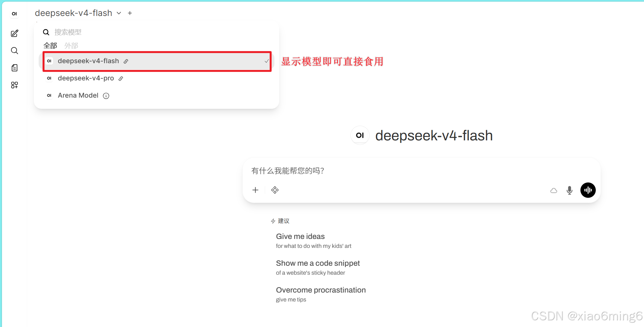The width and height of the screenshot is (644, 327).
Task: Click the deepseek-v4-pro row avatar icon
Action: click(49, 78)
